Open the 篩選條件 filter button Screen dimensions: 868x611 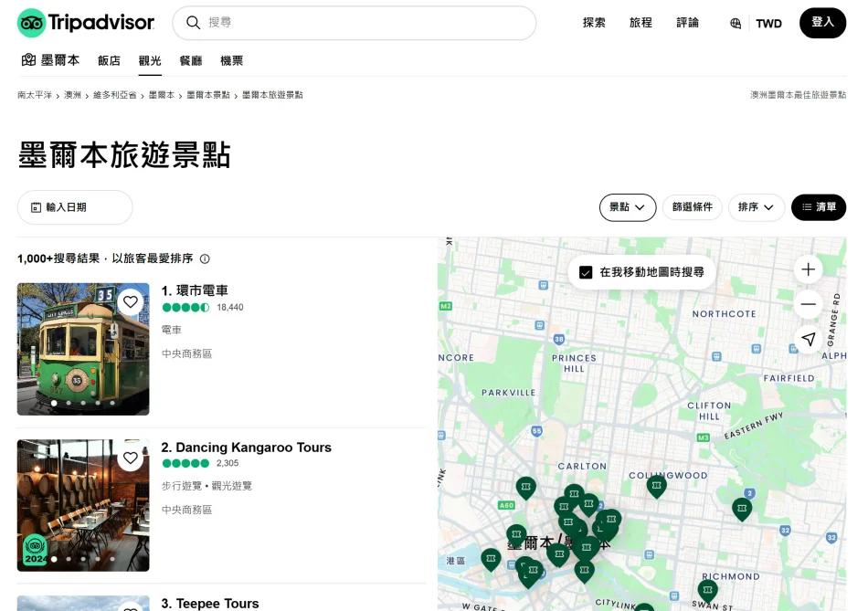point(692,207)
